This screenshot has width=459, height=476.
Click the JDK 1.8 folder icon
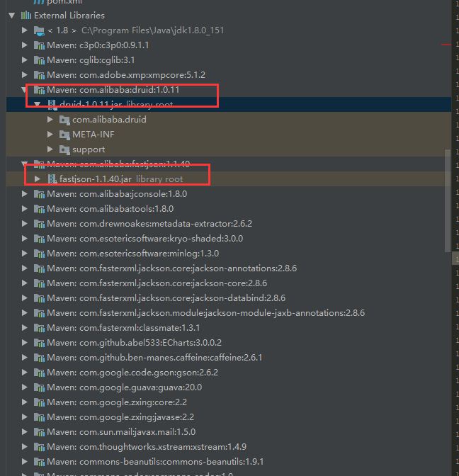click(x=39, y=30)
